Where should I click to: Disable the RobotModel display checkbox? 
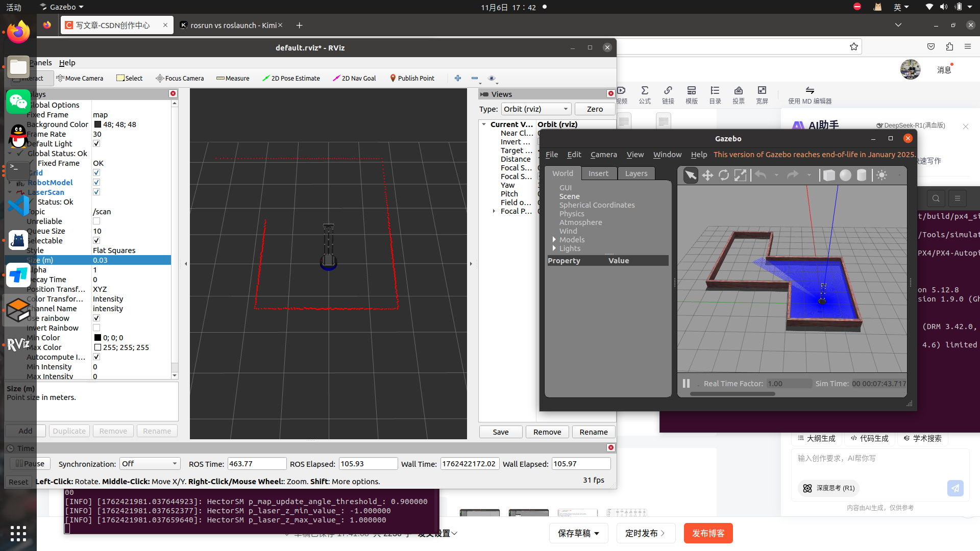pos(96,183)
